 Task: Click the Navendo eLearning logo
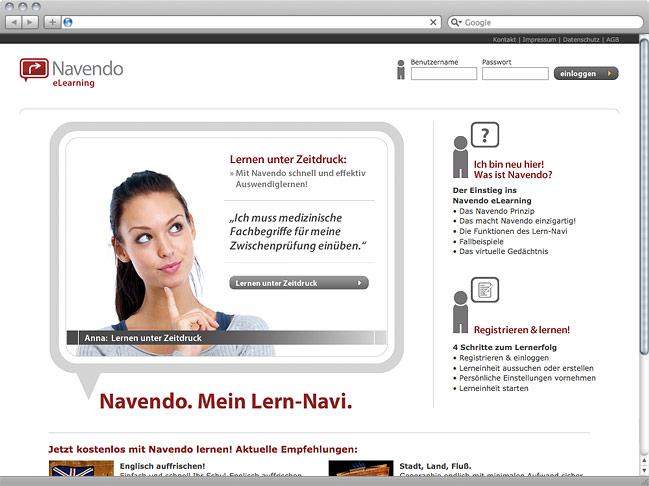coord(71,72)
